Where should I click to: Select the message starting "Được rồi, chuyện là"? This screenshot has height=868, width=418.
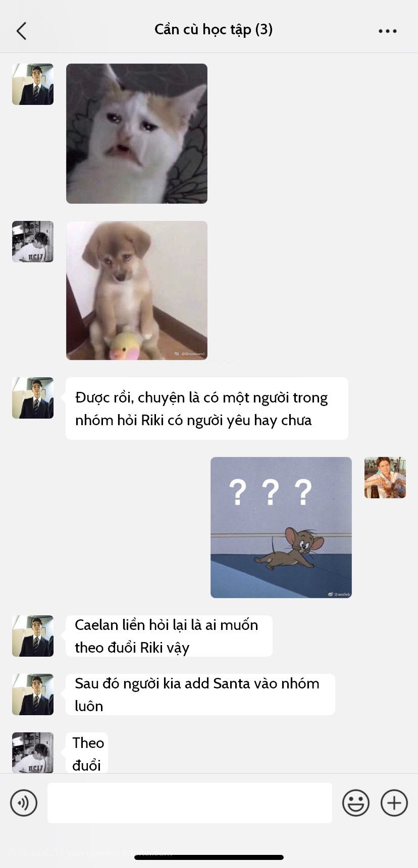click(207, 409)
